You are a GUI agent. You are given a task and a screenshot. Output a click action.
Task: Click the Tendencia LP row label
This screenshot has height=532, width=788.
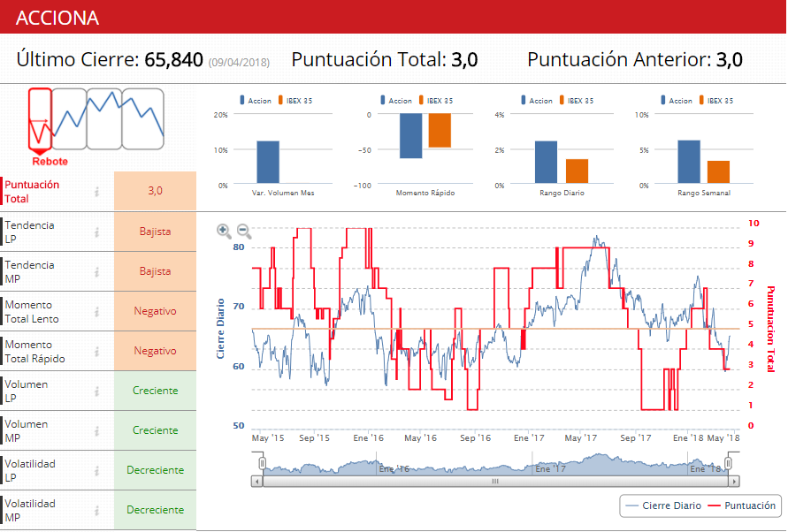click(x=29, y=232)
